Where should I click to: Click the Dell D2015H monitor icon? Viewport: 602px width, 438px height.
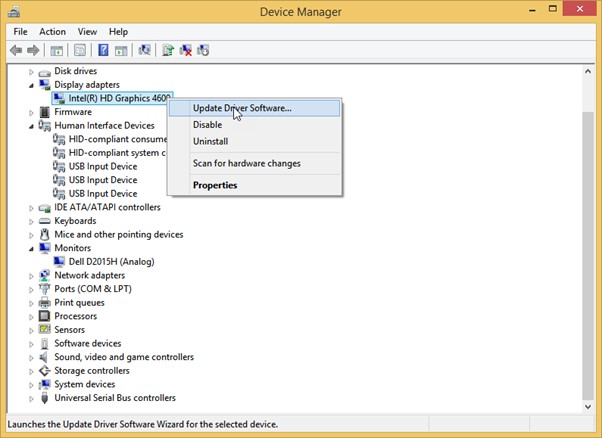(59, 261)
